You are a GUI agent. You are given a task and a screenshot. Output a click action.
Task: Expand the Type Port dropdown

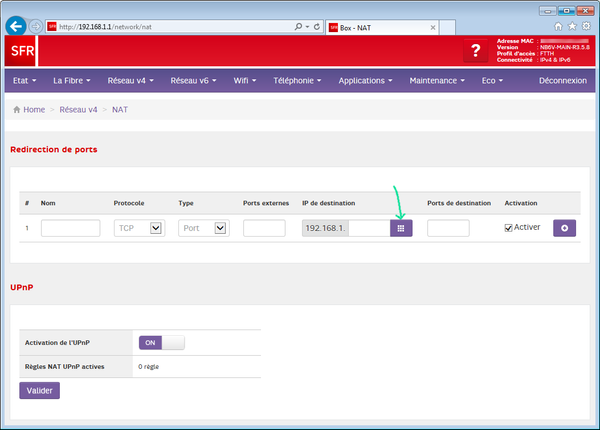point(203,228)
